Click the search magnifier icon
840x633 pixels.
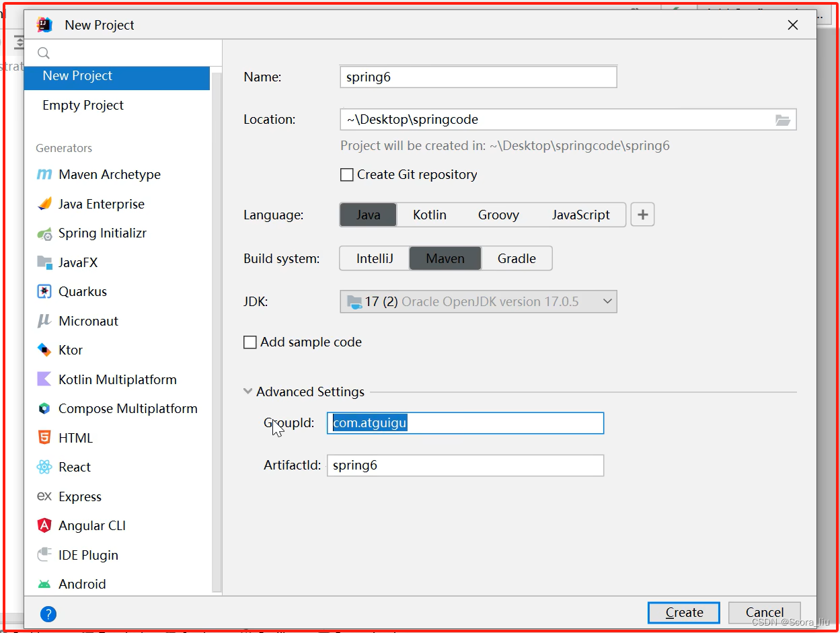(x=44, y=53)
